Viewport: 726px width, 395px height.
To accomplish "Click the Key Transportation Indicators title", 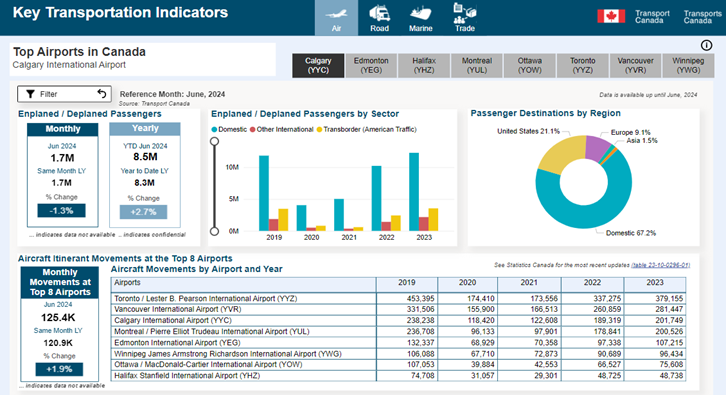I will (x=120, y=13).
